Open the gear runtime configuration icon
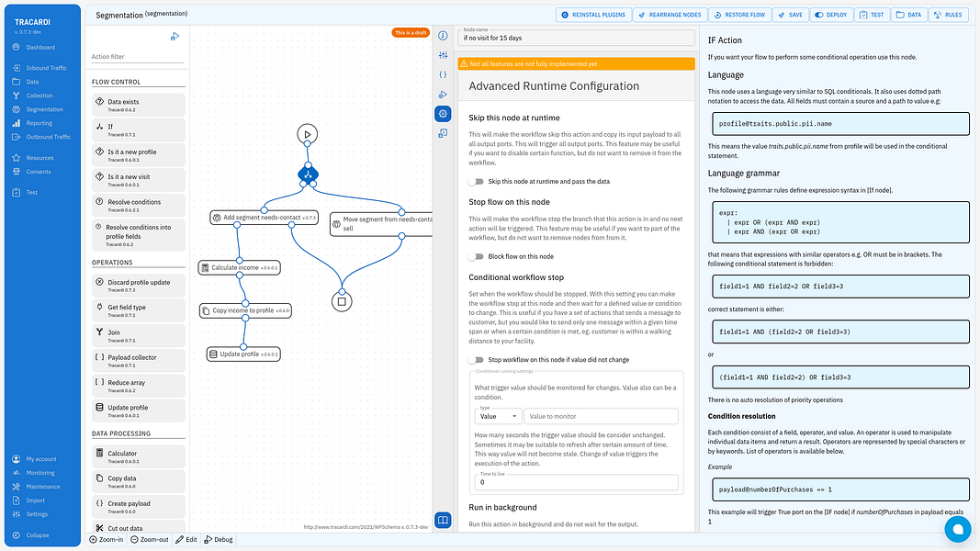Image resolution: width=980 pixels, height=551 pixels. click(x=443, y=114)
